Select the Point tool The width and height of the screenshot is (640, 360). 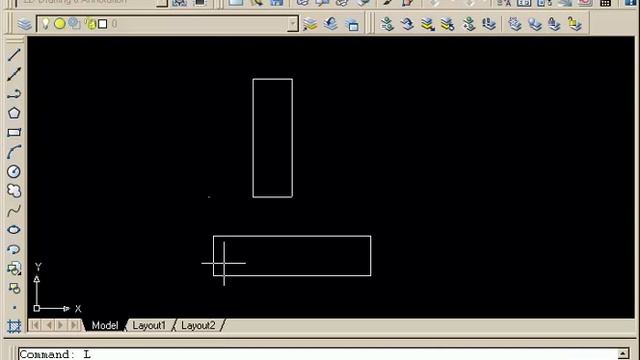[x=14, y=307]
